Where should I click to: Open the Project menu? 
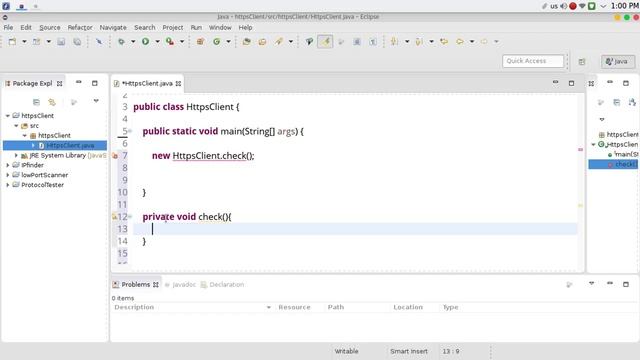[x=173, y=27]
